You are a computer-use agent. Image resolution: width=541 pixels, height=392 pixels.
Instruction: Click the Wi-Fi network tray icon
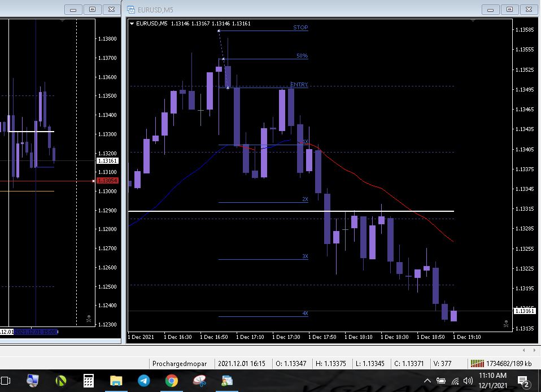(x=455, y=381)
